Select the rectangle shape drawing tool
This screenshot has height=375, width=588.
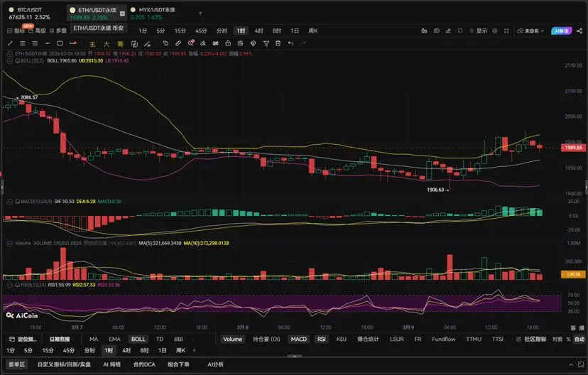point(60,43)
